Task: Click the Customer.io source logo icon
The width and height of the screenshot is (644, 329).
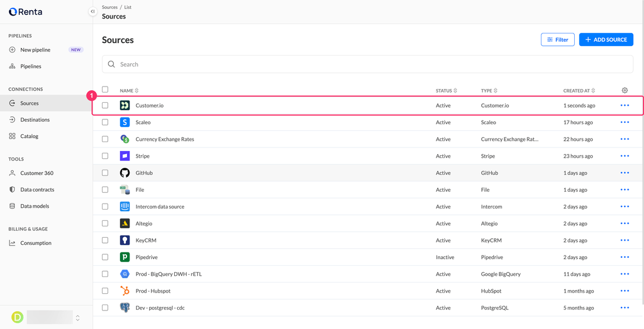Action: coord(125,105)
